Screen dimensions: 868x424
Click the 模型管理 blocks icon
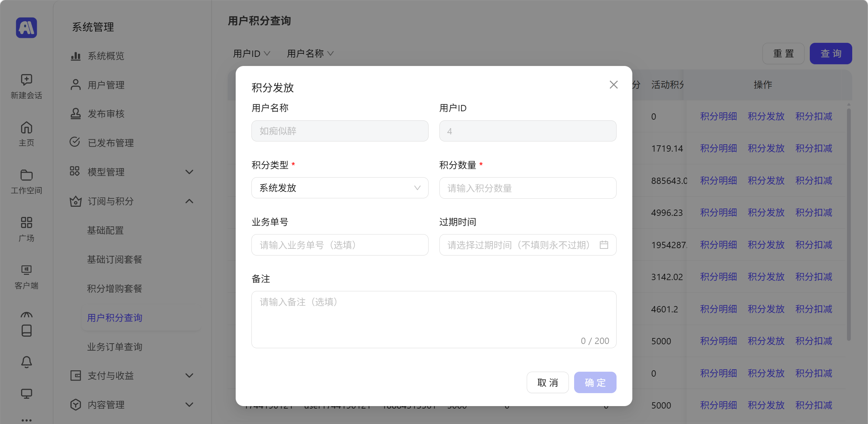point(75,171)
